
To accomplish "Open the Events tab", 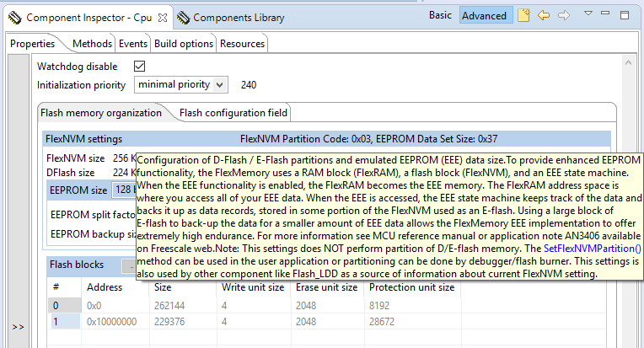I will click(133, 44).
